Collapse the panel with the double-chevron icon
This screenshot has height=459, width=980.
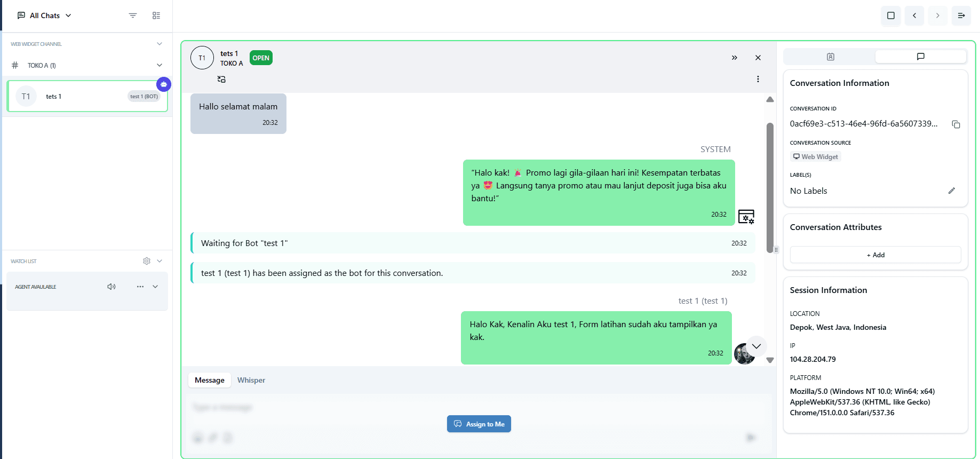click(735, 58)
